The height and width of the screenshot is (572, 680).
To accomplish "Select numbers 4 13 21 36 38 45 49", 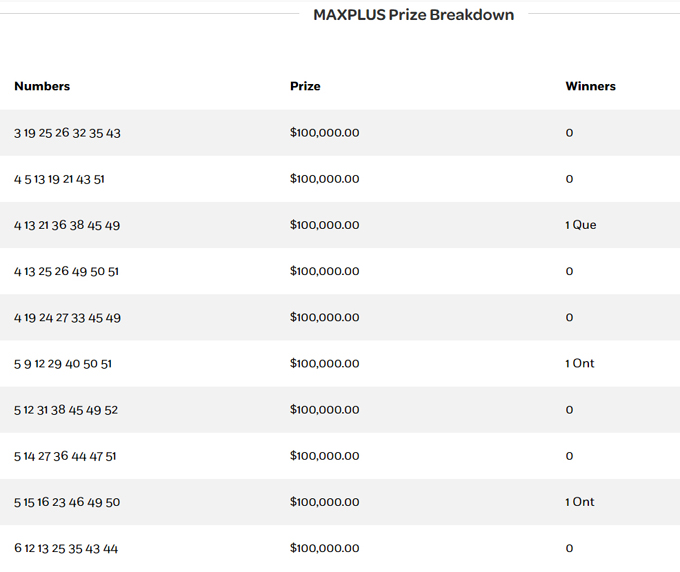I will [67, 225].
